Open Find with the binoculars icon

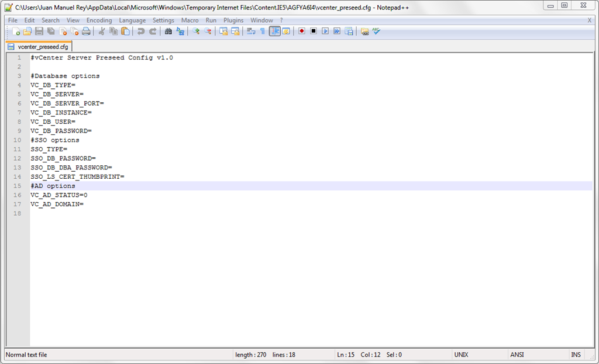(168, 31)
